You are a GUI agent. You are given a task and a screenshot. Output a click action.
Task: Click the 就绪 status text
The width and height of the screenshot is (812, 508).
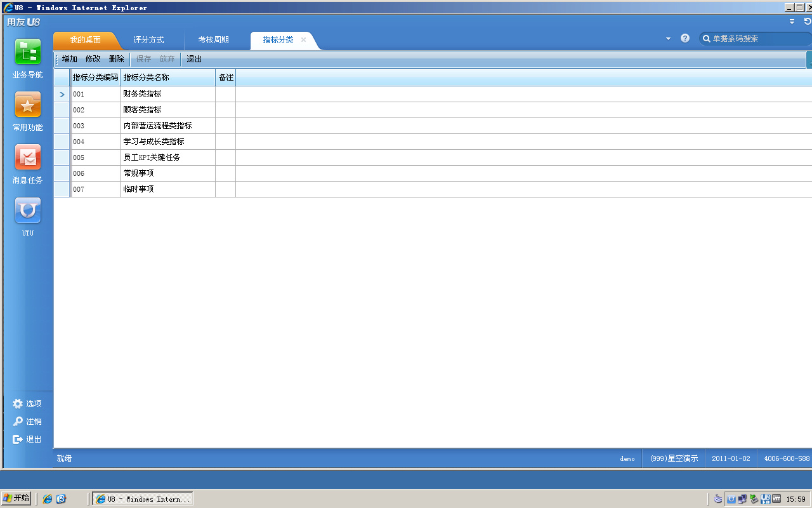pos(64,458)
